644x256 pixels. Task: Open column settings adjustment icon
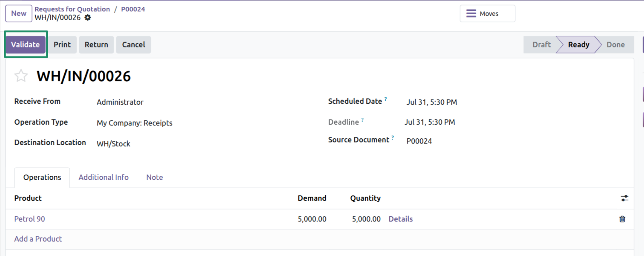point(624,198)
